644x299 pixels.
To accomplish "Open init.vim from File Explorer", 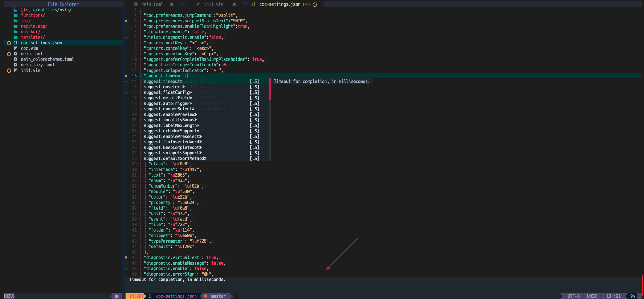I will pyautogui.click(x=31, y=71).
